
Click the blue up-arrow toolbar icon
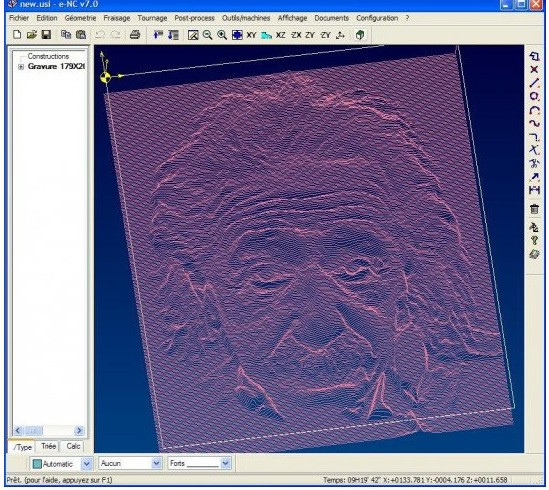click(x=158, y=34)
